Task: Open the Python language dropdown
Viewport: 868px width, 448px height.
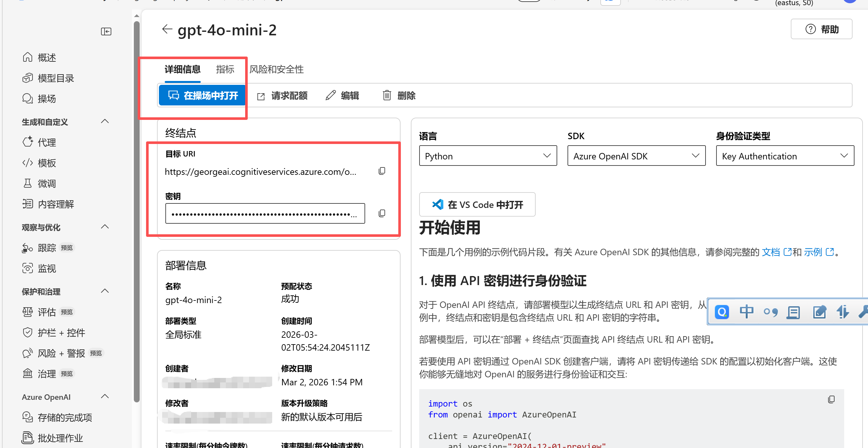Action: click(x=488, y=156)
